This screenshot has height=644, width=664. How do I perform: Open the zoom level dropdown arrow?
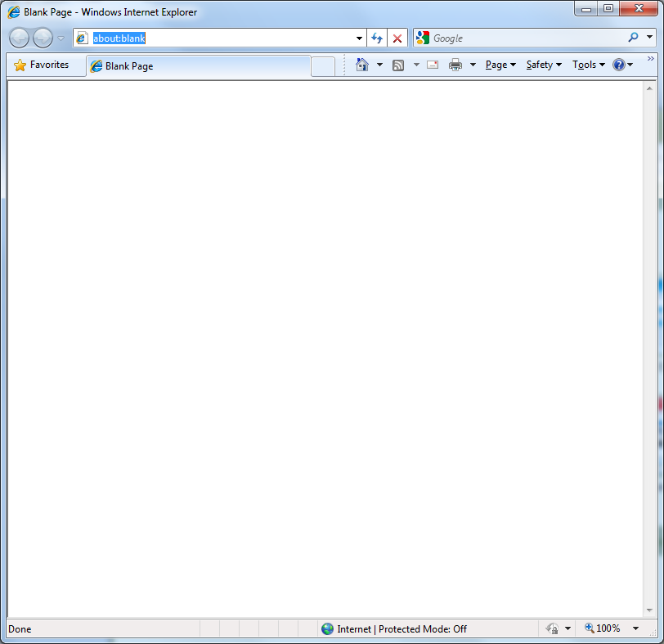[x=635, y=628]
